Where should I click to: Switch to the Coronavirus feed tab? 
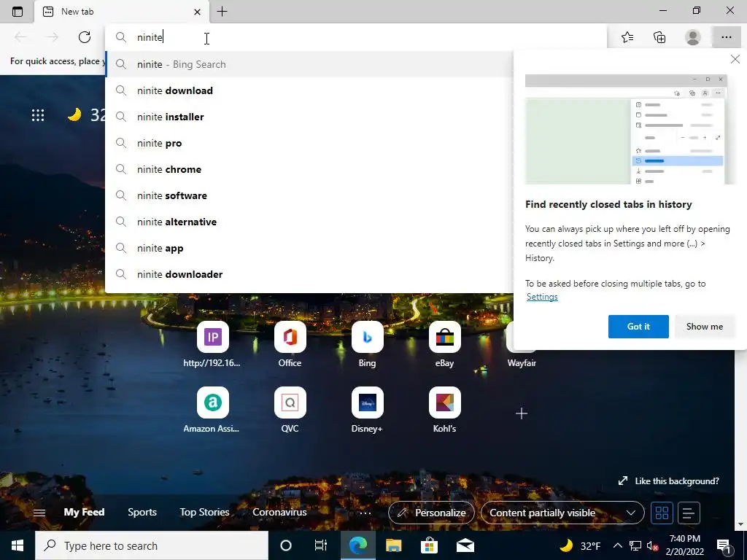(x=279, y=513)
